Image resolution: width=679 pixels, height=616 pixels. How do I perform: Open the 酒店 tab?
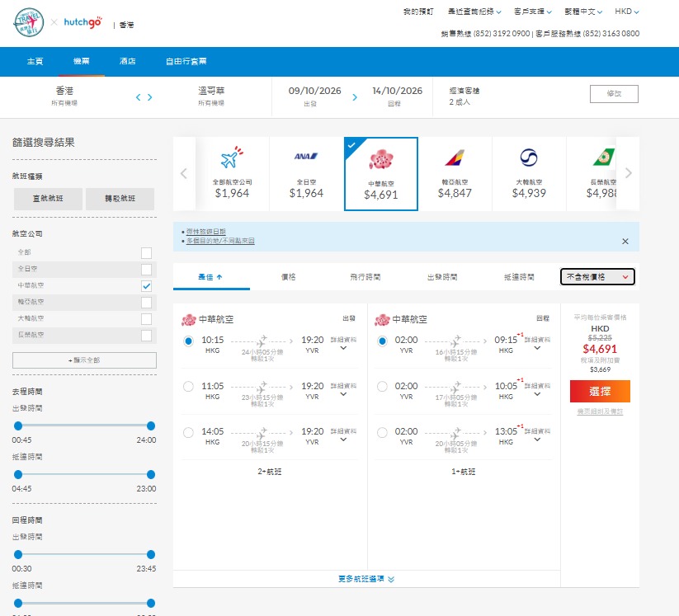point(127,62)
